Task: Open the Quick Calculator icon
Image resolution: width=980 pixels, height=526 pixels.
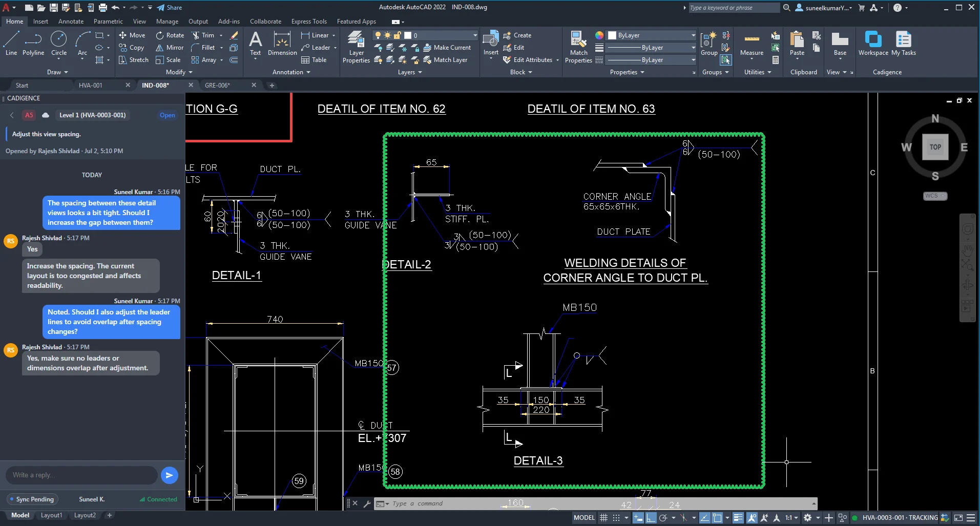Action: [x=776, y=60]
